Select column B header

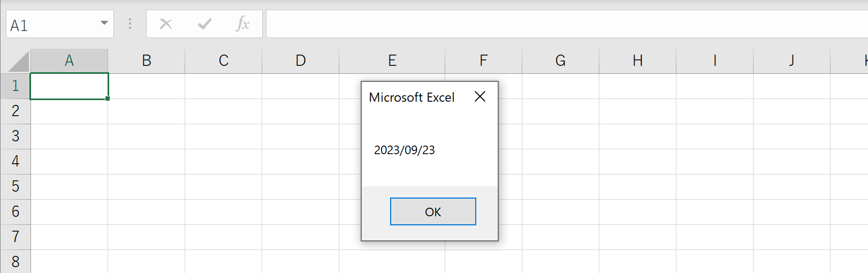click(x=147, y=61)
